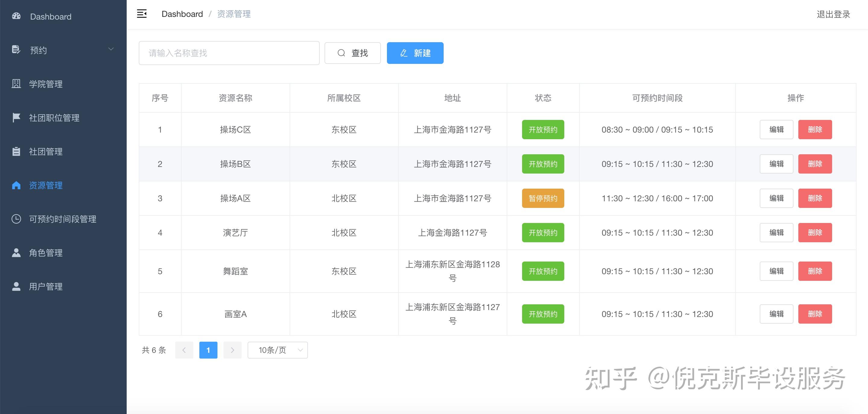868x414 pixels.
Task: Click the 社团职位管理 flag icon
Action: pos(16,118)
